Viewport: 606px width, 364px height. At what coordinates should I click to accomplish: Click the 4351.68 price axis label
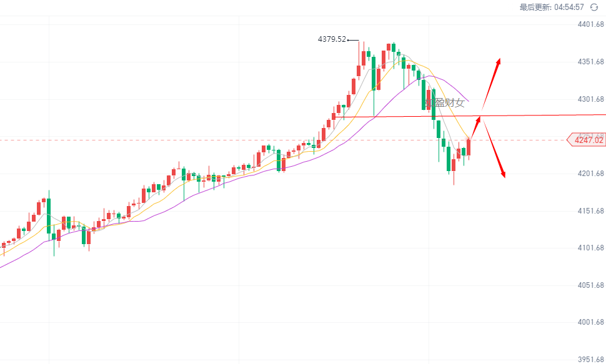[590, 62]
